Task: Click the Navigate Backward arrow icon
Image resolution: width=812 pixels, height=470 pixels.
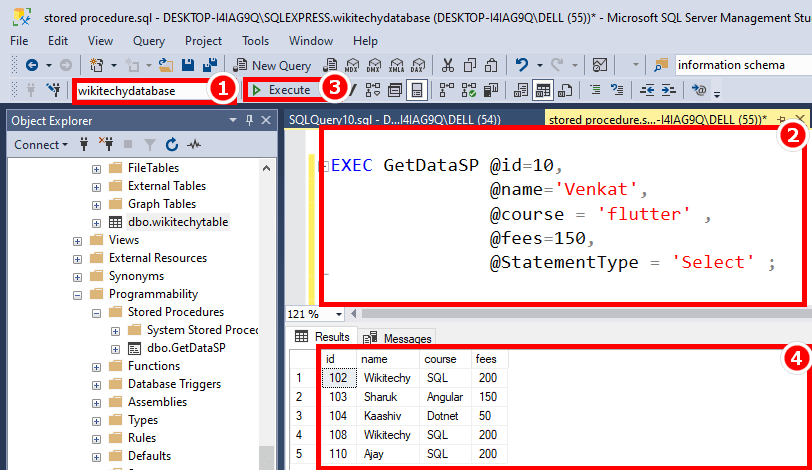Action: pos(32,65)
